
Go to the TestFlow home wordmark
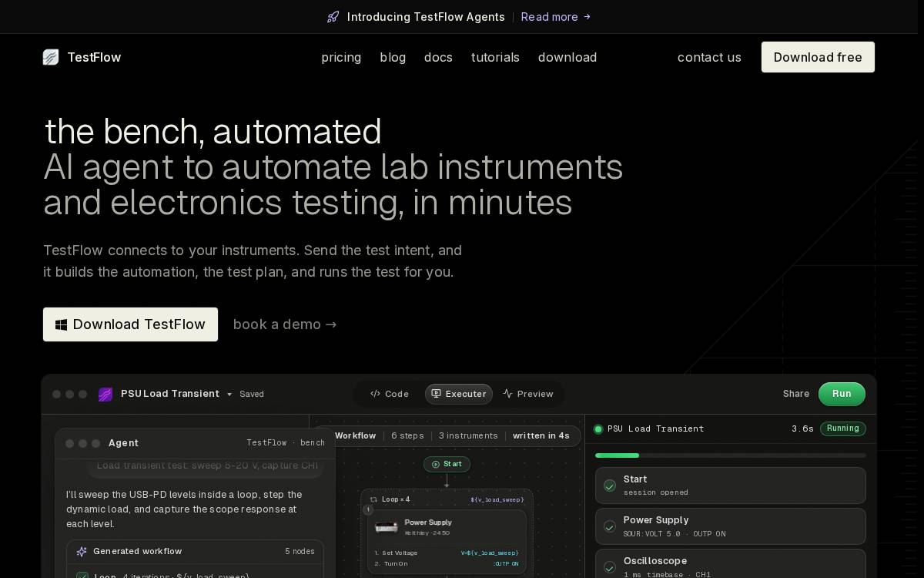click(x=94, y=57)
